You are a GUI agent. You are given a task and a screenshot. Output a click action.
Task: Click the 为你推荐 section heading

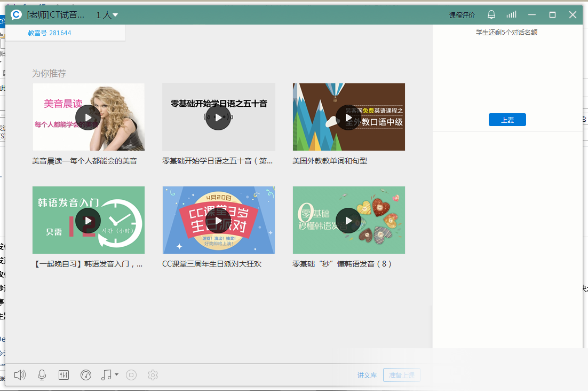(x=49, y=74)
